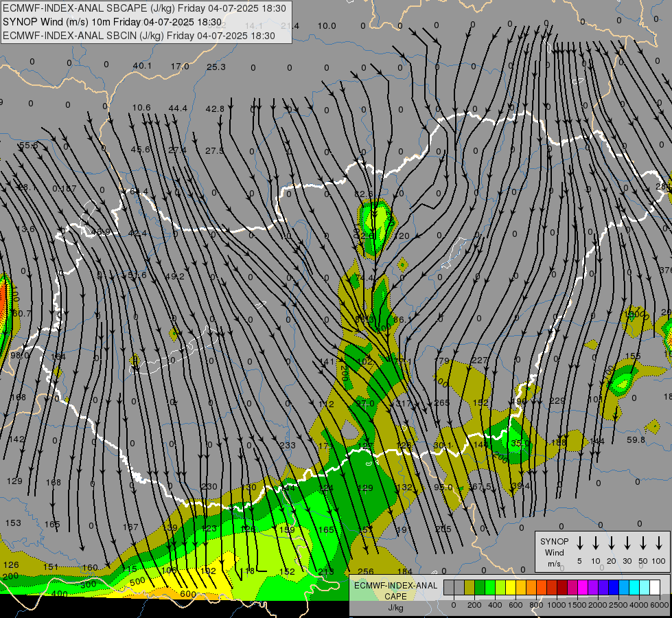Click the map value 59.8
The width and height of the screenshot is (672, 618).
(x=636, y=439)
